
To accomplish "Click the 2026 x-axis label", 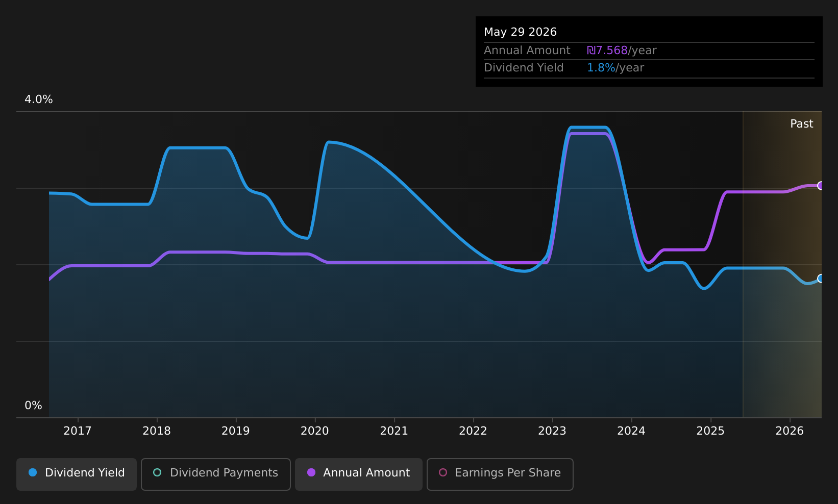I will [790, 431].
